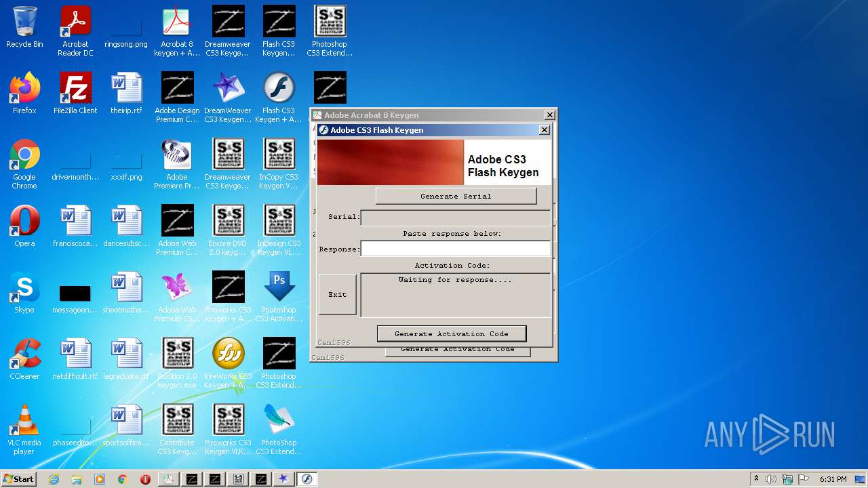Open the clock showing 6:31 PM

(x=833, y=479)
